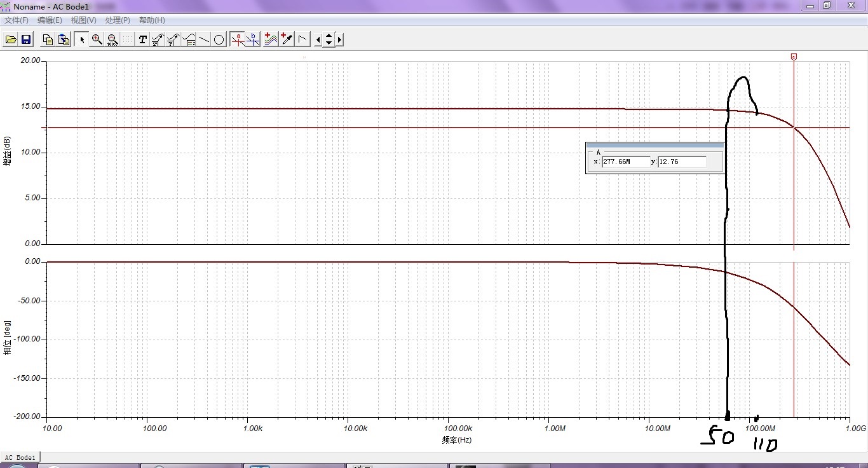Save the plot using the floppy icon
The height and width of the screenshot is (468, 868).
point(26,39)
